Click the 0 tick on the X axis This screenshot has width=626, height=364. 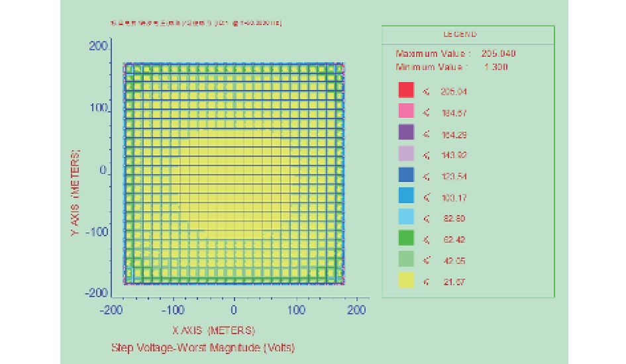tap(233, 310)
